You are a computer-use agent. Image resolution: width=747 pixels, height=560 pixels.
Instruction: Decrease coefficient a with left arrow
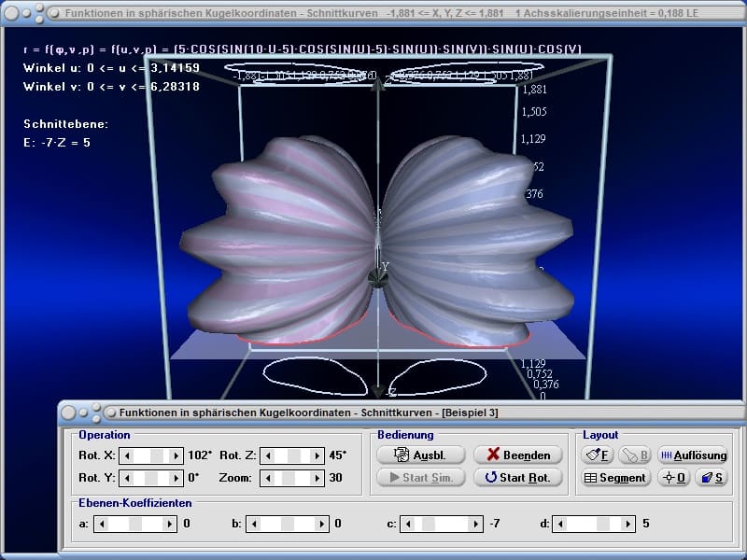pos(102,524)
